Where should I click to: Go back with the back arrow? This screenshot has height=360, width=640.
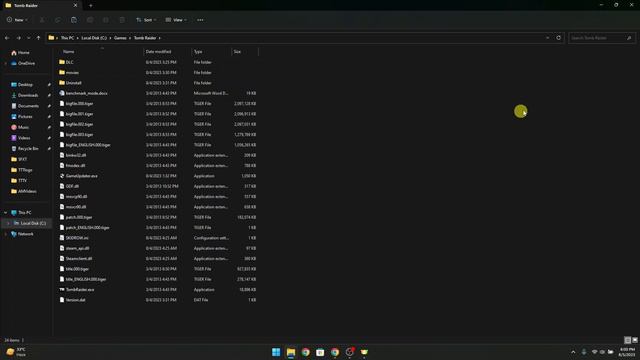[7, 38]
